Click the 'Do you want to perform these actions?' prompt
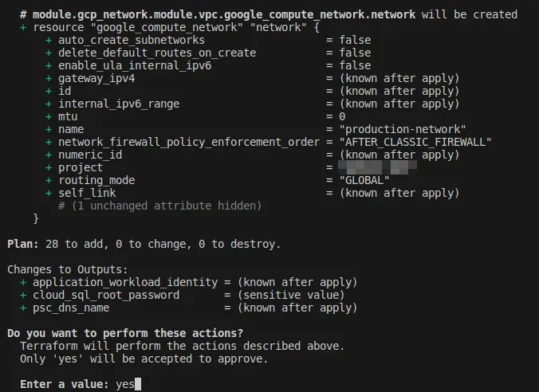The width and height of the screenshot is (539, 392). click(125, 333)
